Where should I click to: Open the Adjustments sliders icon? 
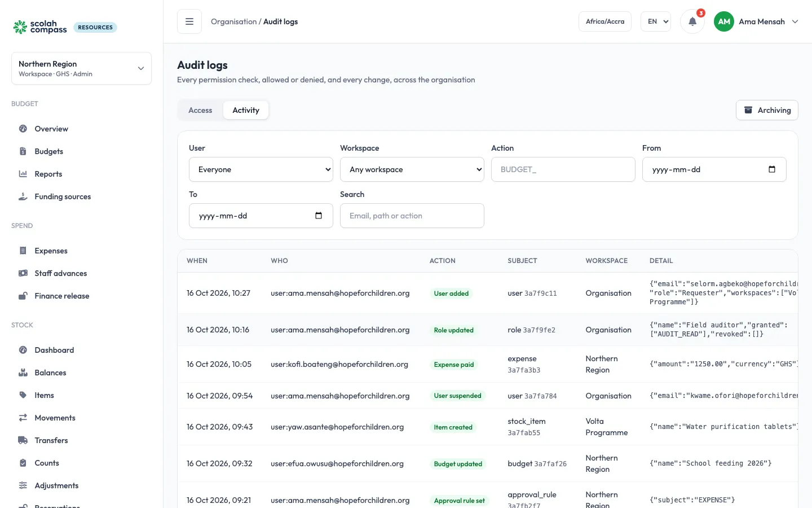23,485
